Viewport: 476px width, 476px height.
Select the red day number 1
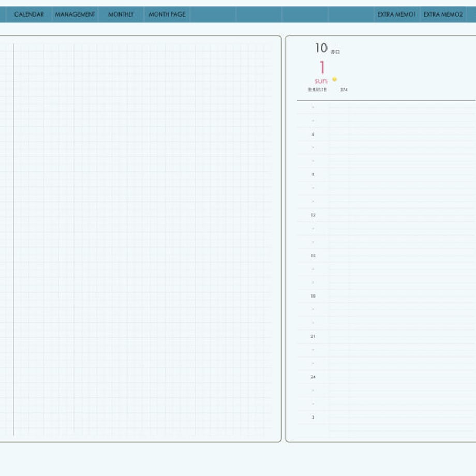click(x=322, y=67)
